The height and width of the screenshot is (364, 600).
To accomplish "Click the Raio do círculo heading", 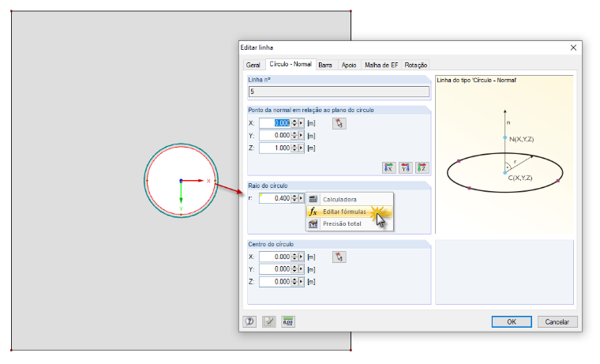I will point(268,186).
